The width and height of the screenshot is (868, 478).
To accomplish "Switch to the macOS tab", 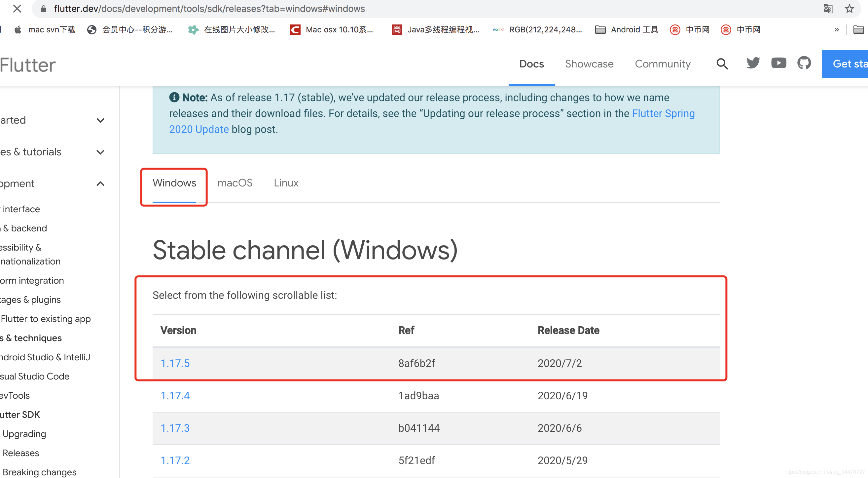I will (x=235, y=183).
